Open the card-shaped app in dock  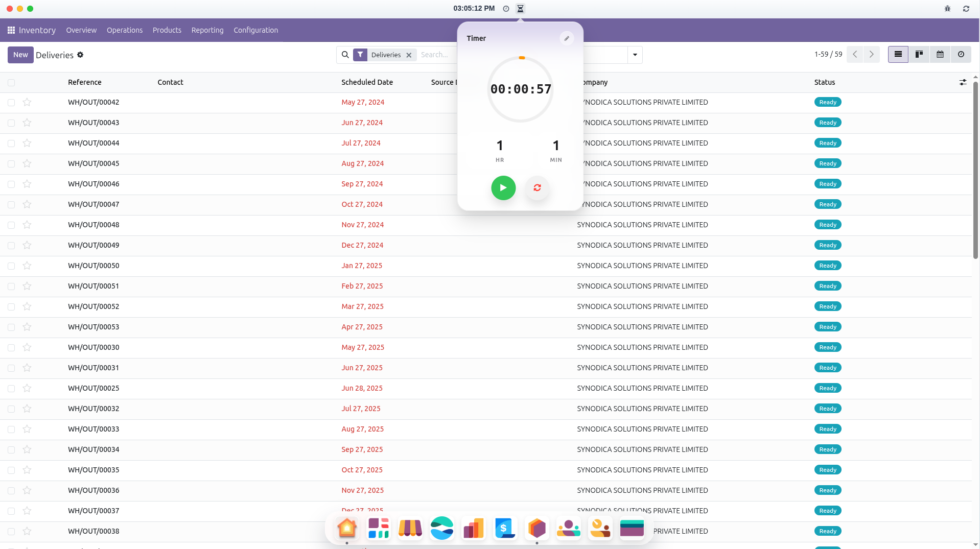tap(632, 528)
